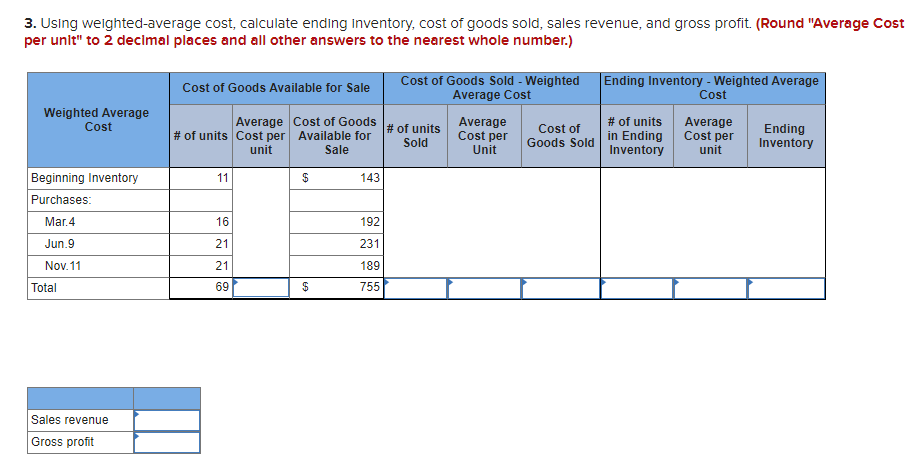Select the total cost value 755
This screenshot has height=469, width=923.
pyautogui.click(x=370, y=288)
